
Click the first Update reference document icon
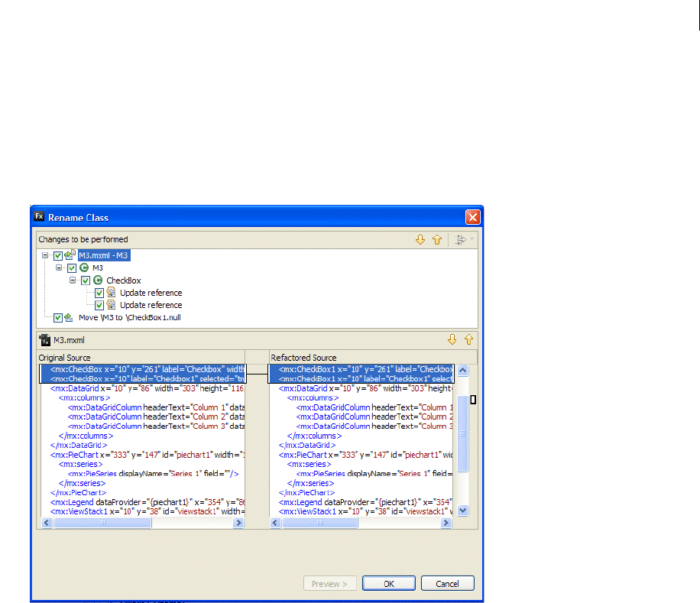(x=111, y=293)
